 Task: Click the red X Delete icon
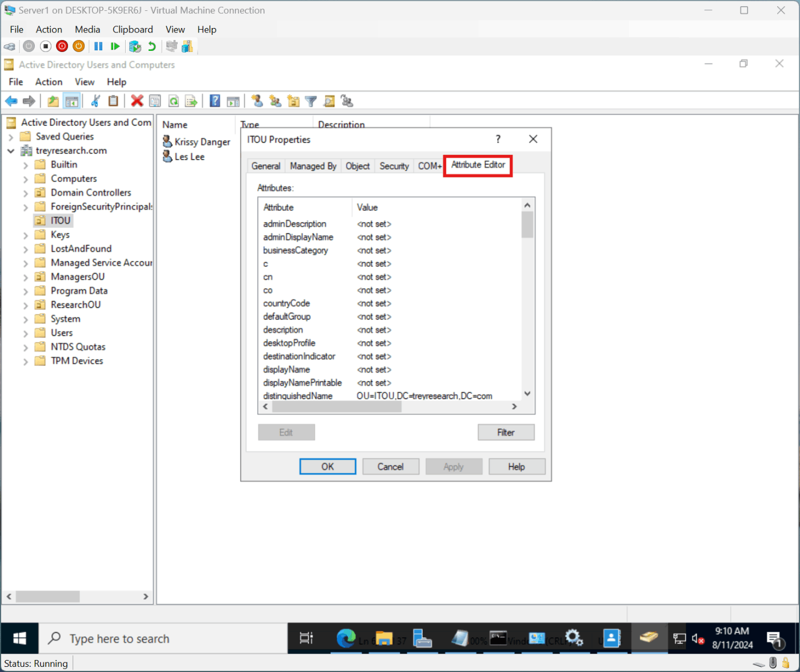[x=137, y=101]
